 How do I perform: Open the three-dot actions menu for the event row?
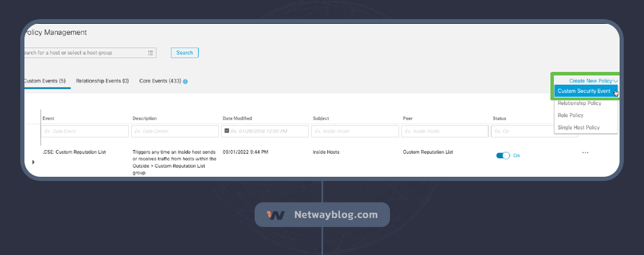pos(585,153)
